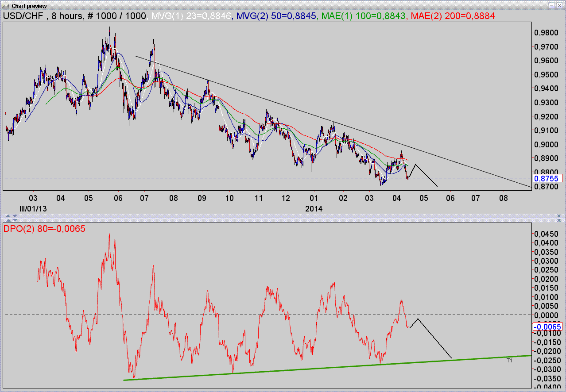Click the 12 month label on time axis
This screenshot has height=392, width=566.
[286, 197]
